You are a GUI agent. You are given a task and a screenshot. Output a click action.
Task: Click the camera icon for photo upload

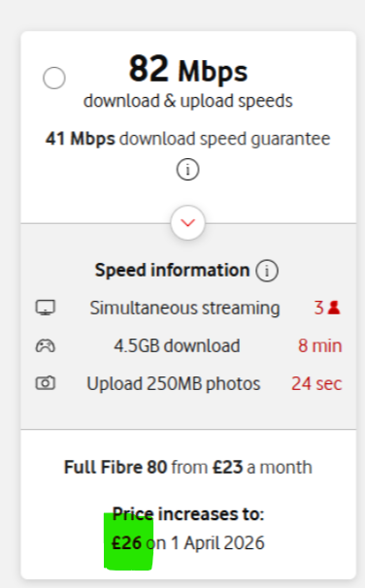[x=46, y=383]
